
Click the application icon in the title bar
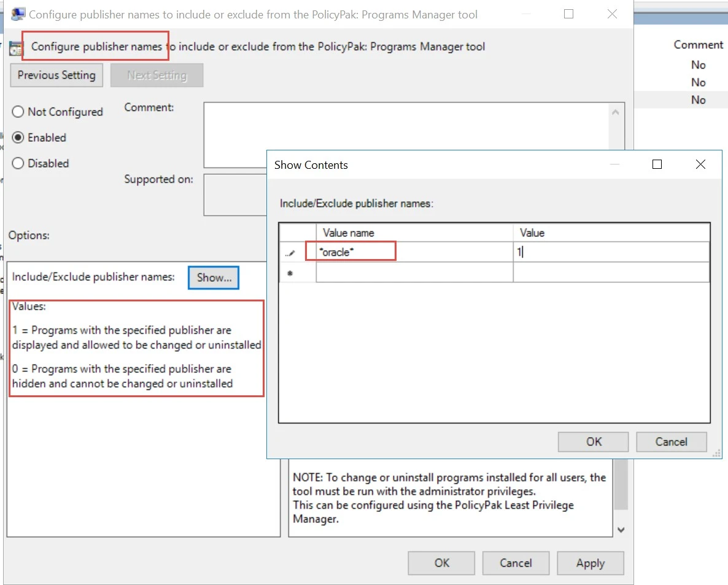[x=18, y=14]
